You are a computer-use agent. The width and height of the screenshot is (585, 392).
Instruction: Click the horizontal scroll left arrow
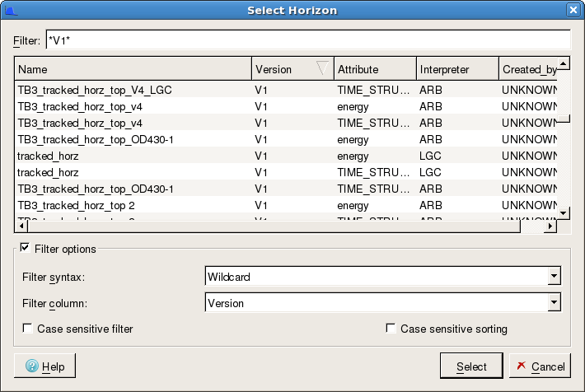click(21, 226)
